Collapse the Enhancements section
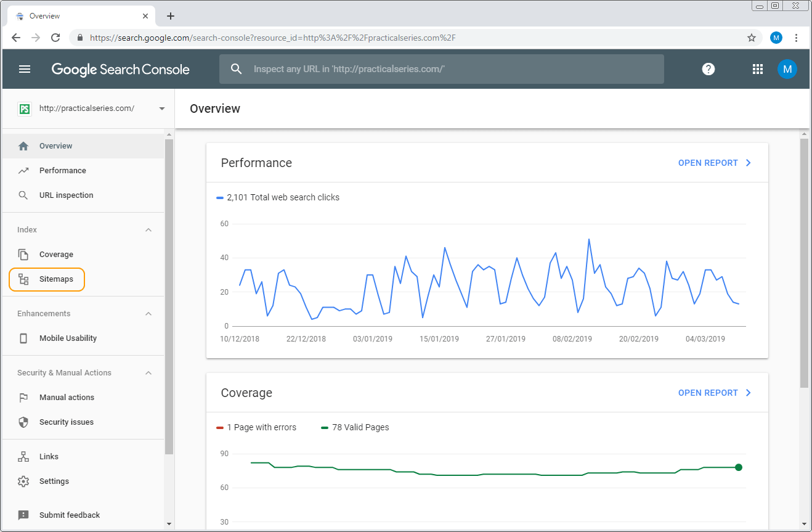This screenshot has width=812, height=532. point(148,314)
